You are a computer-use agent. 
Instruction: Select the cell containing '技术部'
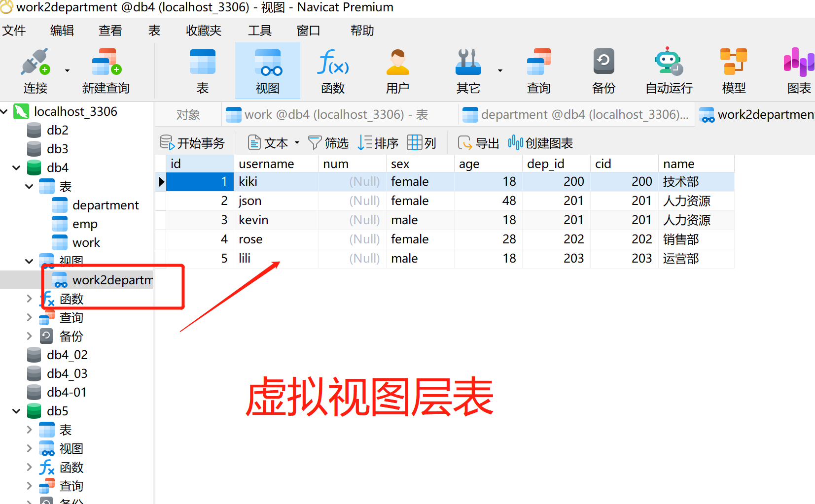click(696, 181)
